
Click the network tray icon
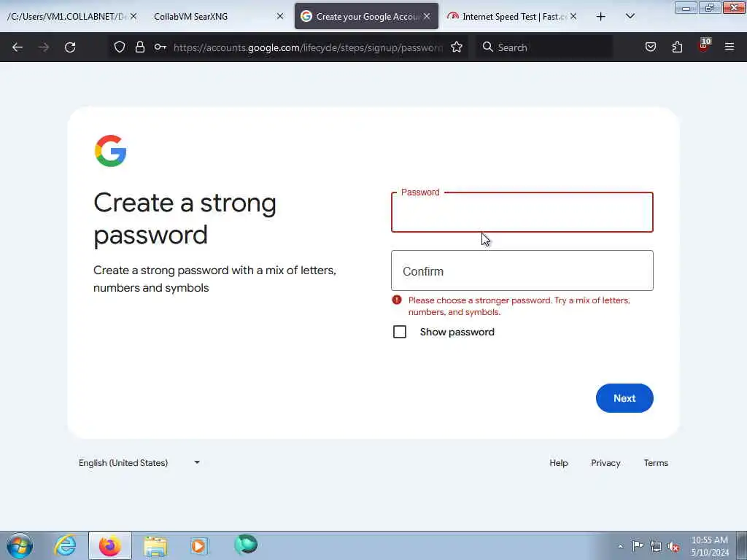click(656, 546)
